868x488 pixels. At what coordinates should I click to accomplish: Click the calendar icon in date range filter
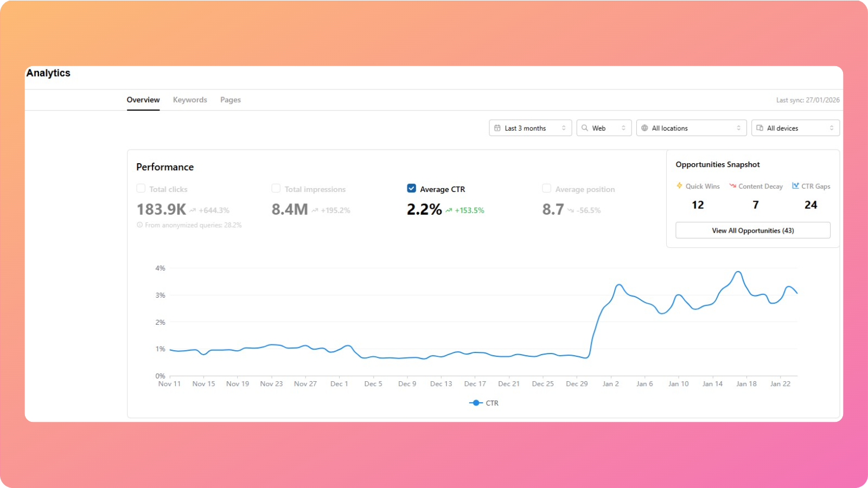tap(499, 127)
